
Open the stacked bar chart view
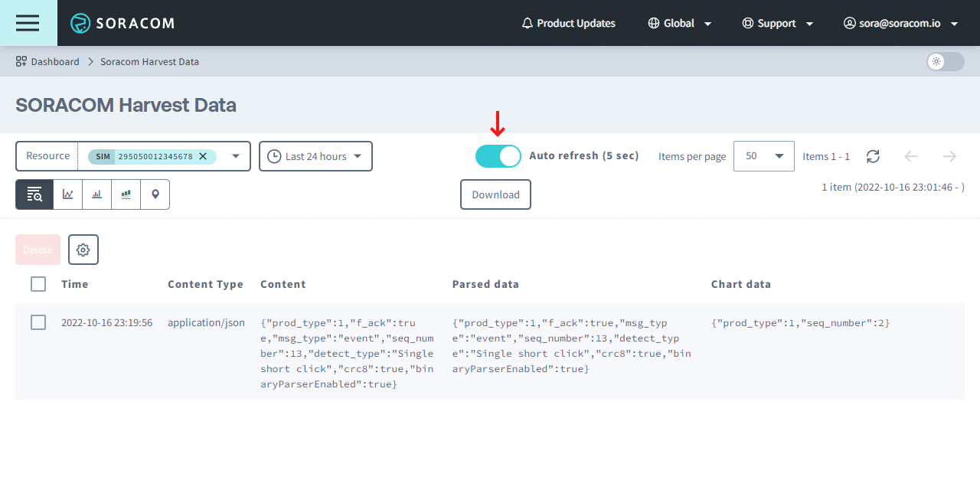click(126, 194)
